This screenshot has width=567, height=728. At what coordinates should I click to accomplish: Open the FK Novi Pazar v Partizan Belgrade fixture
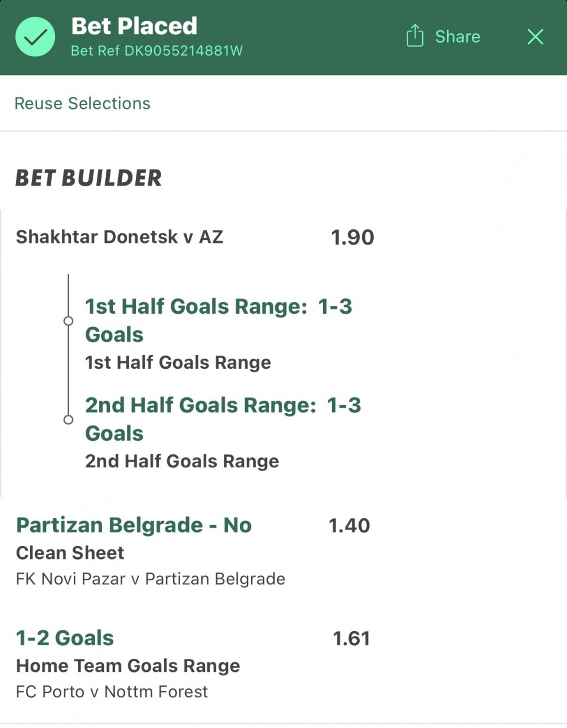click(x=150, y=579)
